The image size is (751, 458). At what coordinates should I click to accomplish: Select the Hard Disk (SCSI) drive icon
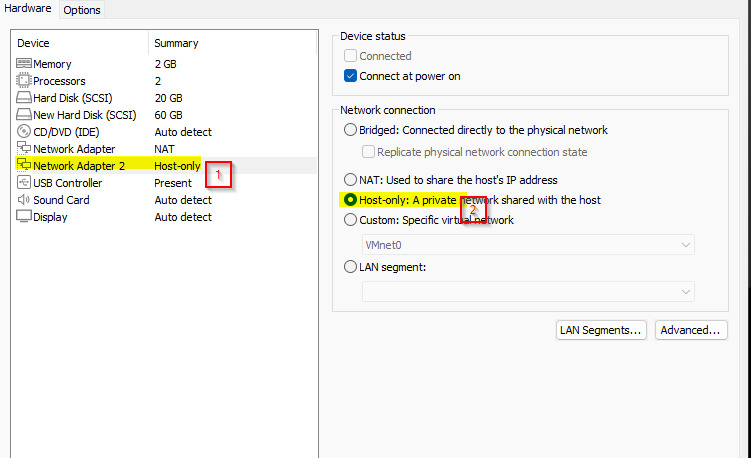(24, 97)
